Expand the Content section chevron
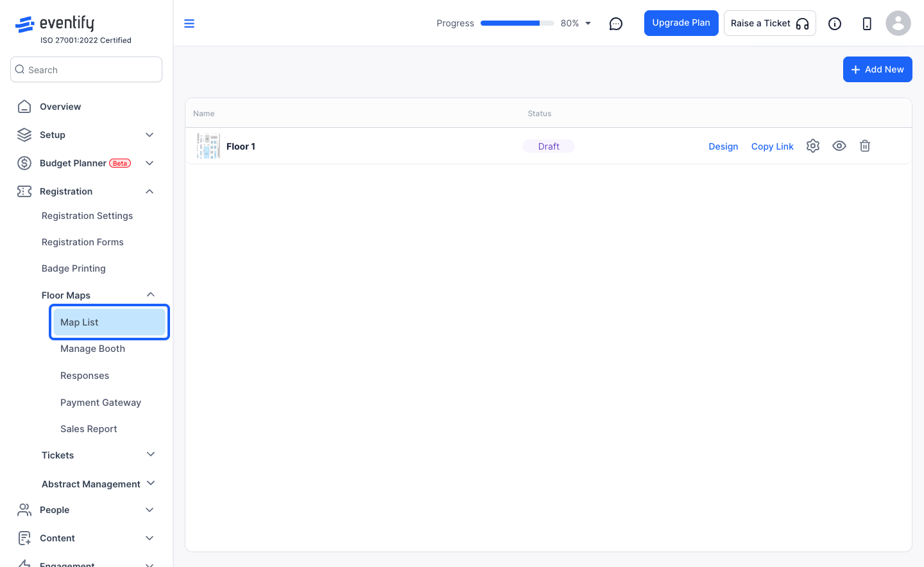Image resolution: width=924 pixels, height=567 pixels. coord(150,538)
